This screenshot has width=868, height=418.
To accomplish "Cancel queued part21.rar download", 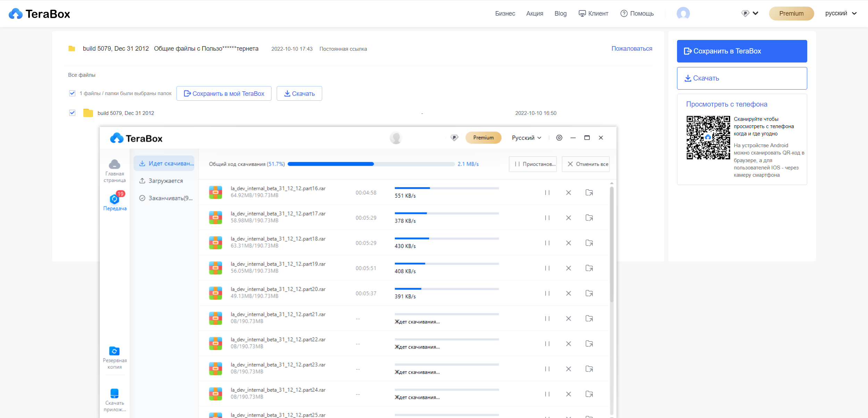I will pos(568,318).
